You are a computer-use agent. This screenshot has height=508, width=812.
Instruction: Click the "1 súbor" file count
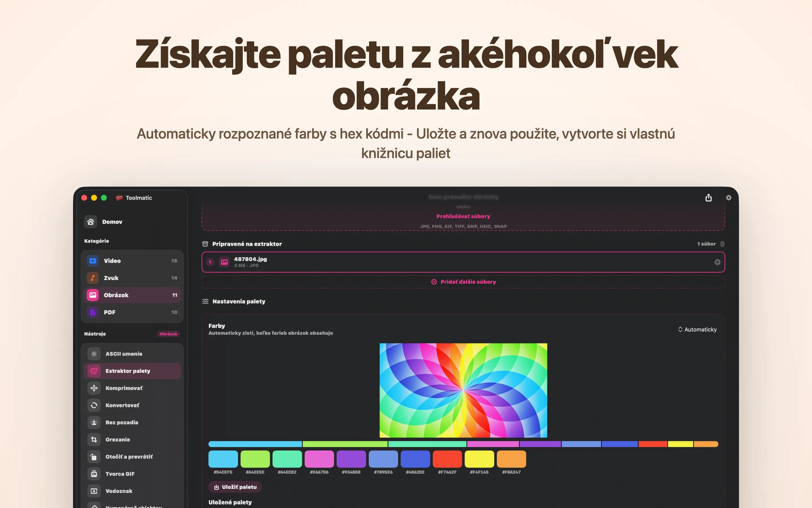(706, 244)
